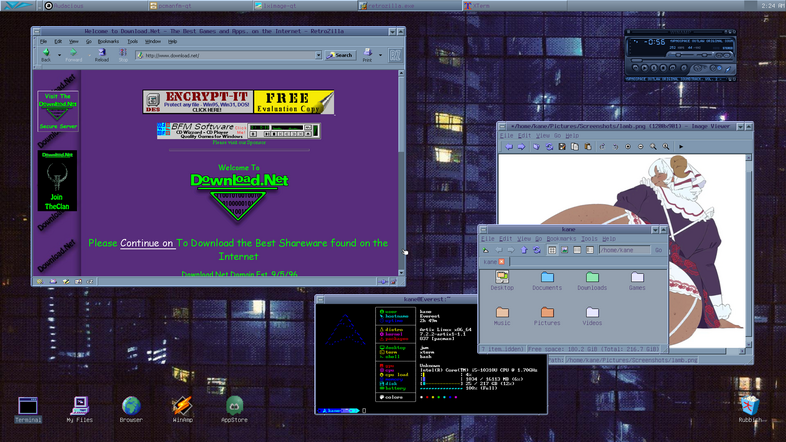Open Window menu in RetroZilla

[x=153, y=42]
